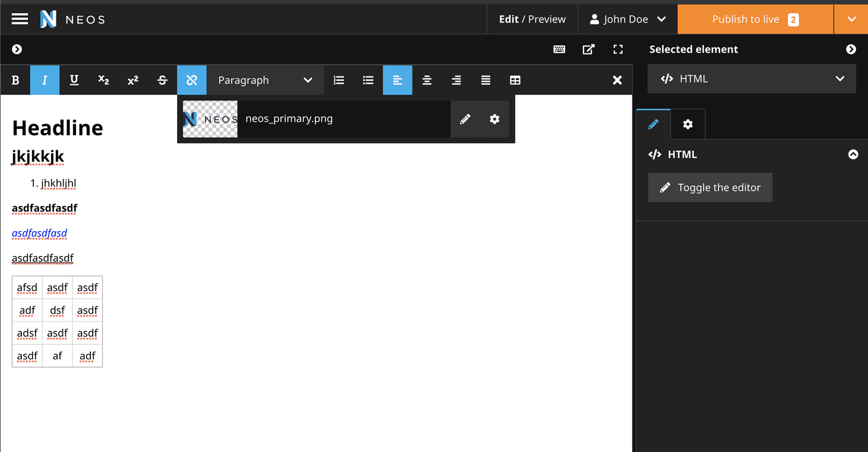Click Toggle the editor button
This screenshot has height=452, width=868.
click(x=710, y=188)
